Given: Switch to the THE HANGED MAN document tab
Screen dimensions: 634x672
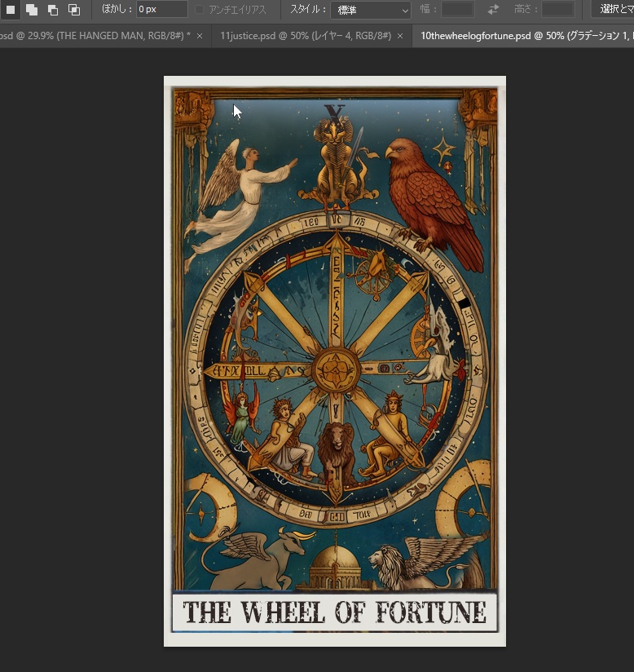Looking at the screenshot, I should click(x=94, y=37).
